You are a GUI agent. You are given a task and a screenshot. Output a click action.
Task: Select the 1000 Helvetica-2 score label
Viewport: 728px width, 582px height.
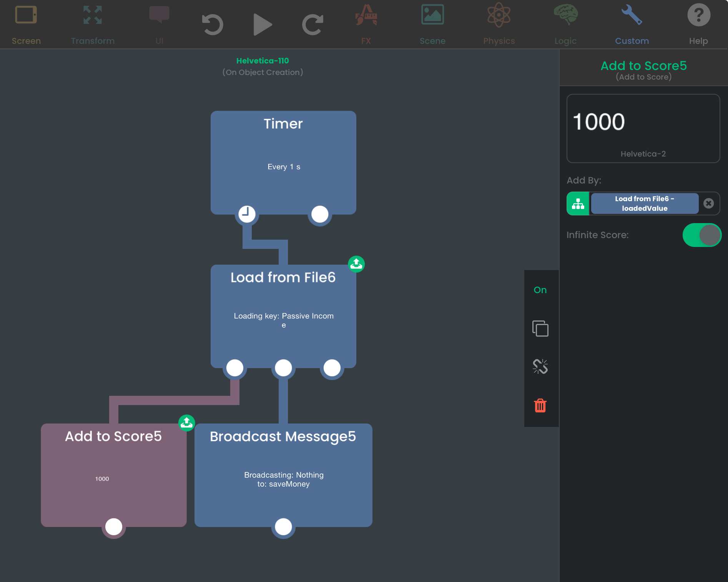[x=643, y=128]
